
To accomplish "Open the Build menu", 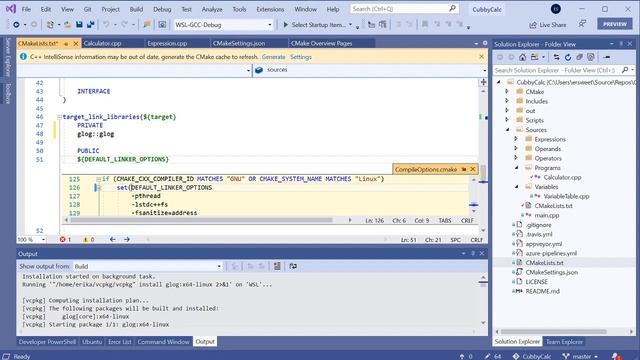I will (x=136, y=9).
